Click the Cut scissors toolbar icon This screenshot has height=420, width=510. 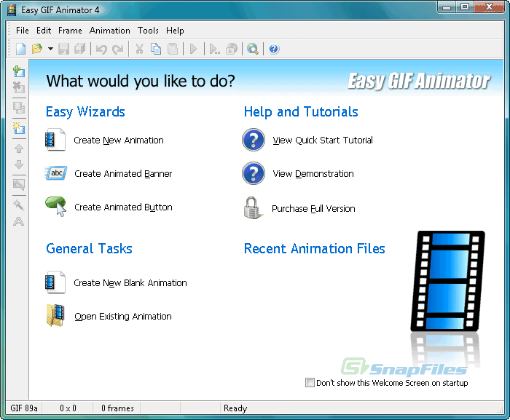(x=140, y=49)
